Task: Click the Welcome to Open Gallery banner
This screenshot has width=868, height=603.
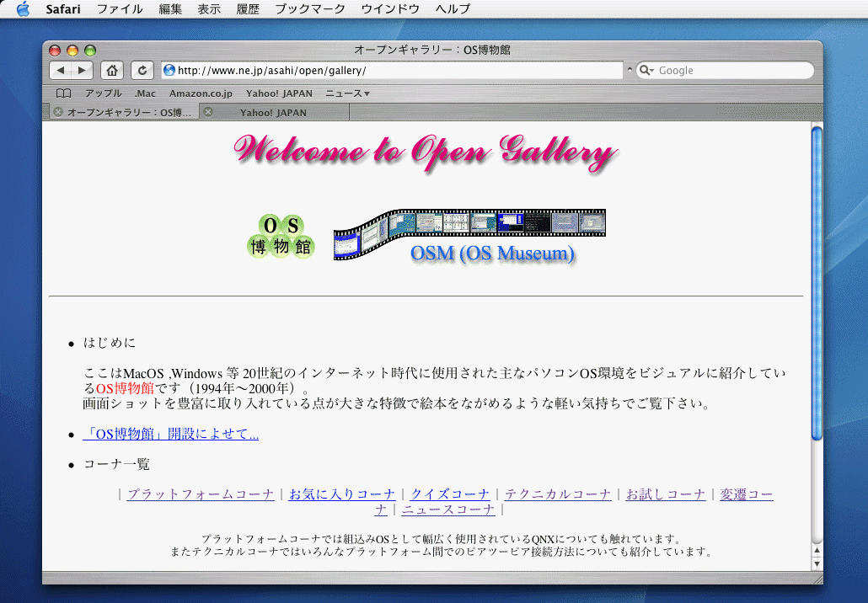Action: (x=425, y=154)
